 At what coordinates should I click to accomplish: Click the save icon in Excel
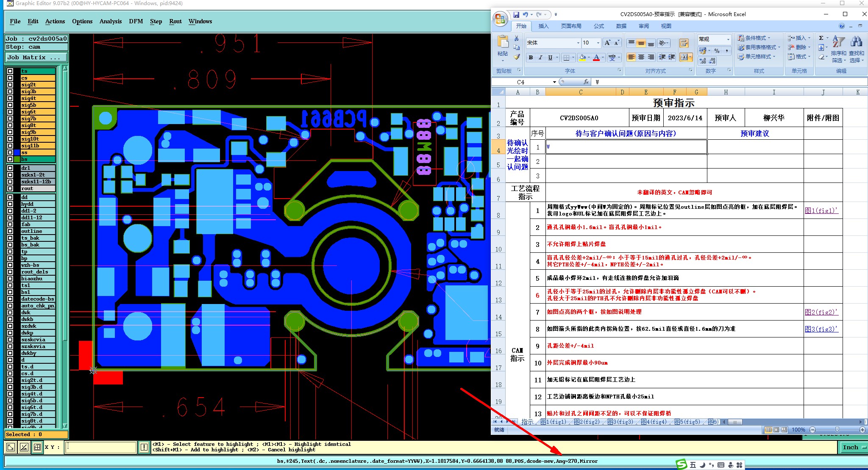[x=516, y=14]
